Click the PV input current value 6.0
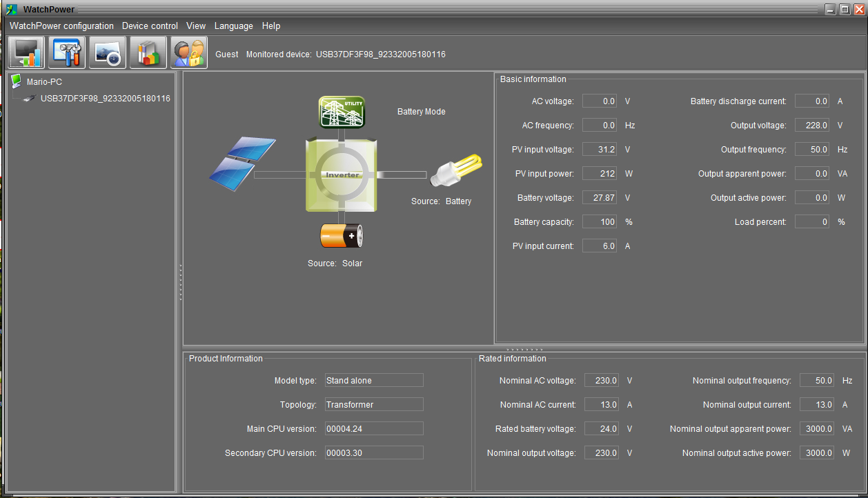The width and height of the screenshot is (868, 498). (600, 246)
